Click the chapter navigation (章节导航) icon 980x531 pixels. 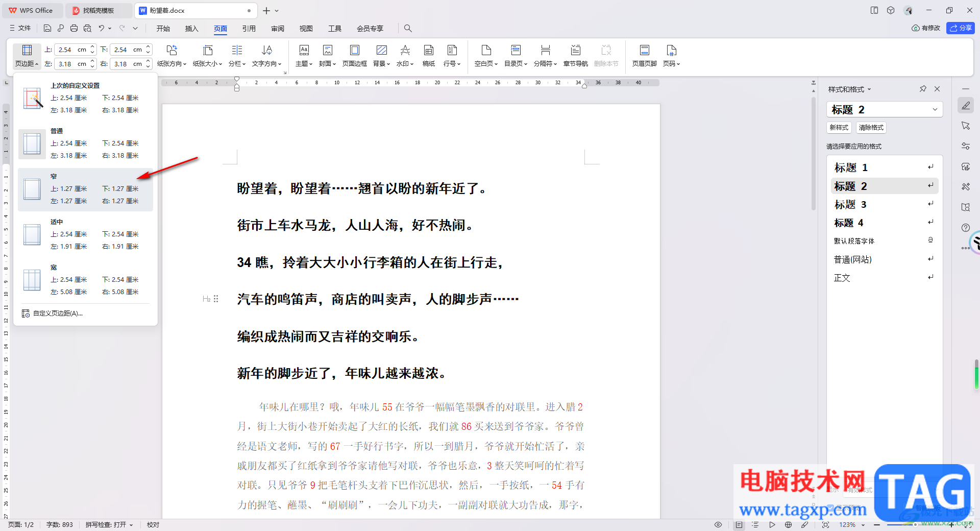576,56
